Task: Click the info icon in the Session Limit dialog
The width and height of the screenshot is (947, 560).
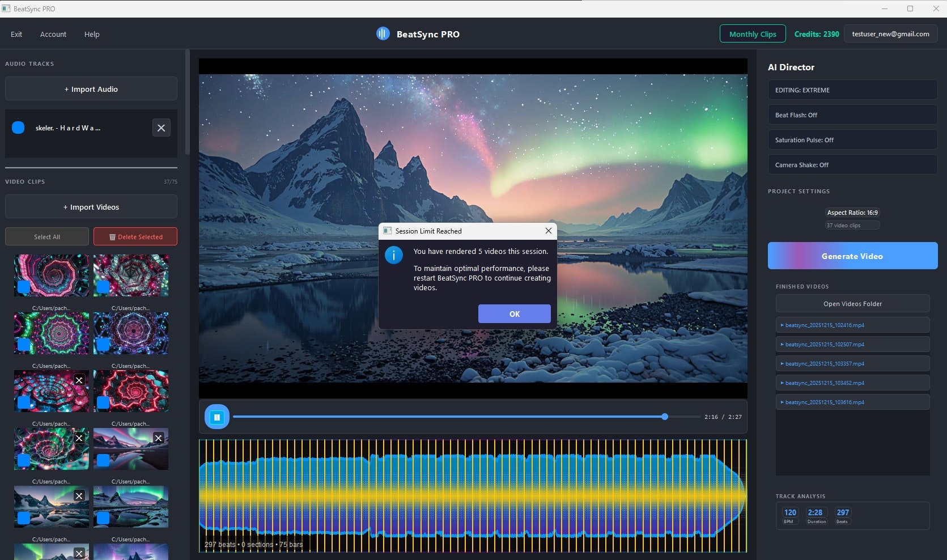Action: coord(394,255)
